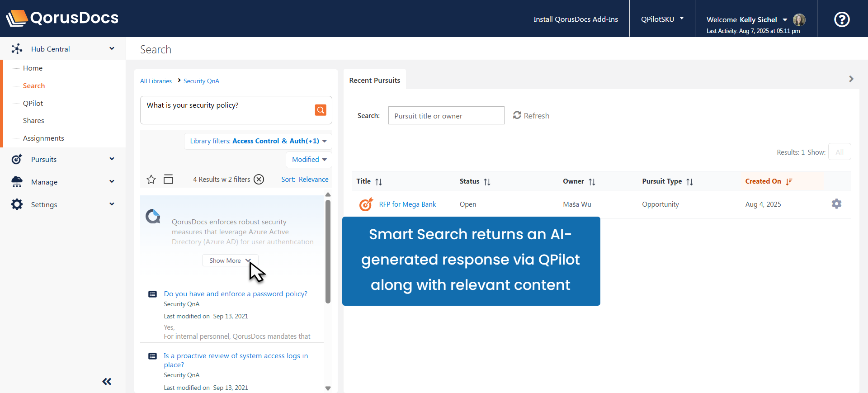Expand the QPilotSKU dropdown
This screenshot has width=868, height=393.
662,19
